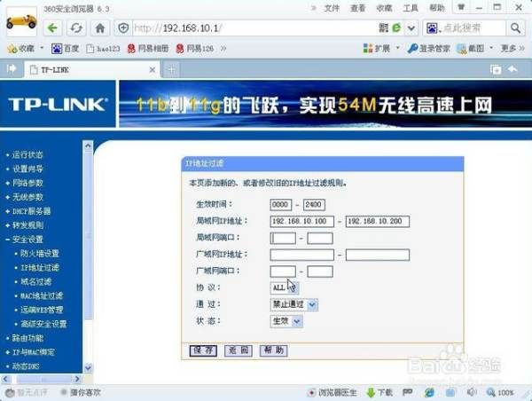The width and height of the screenshot is (532, 401).
Task: Open 浏览器医生 in status bar
Action: pyautogui.click(x=332, y=393)
